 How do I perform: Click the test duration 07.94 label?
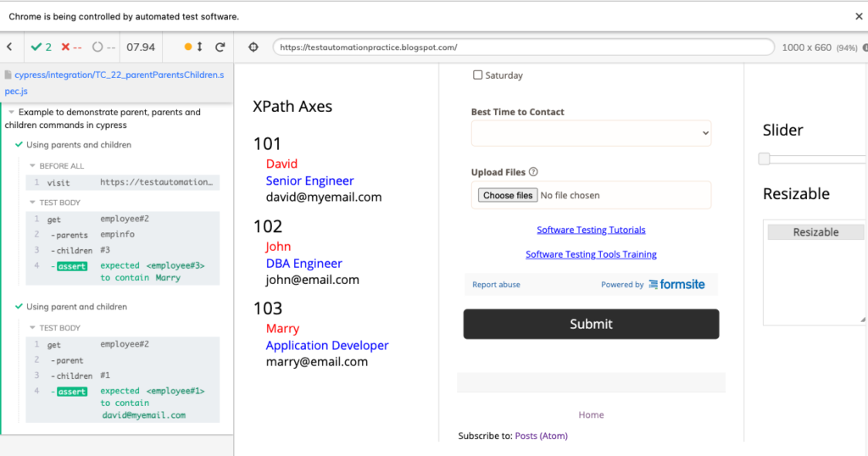tap(141, 47)
